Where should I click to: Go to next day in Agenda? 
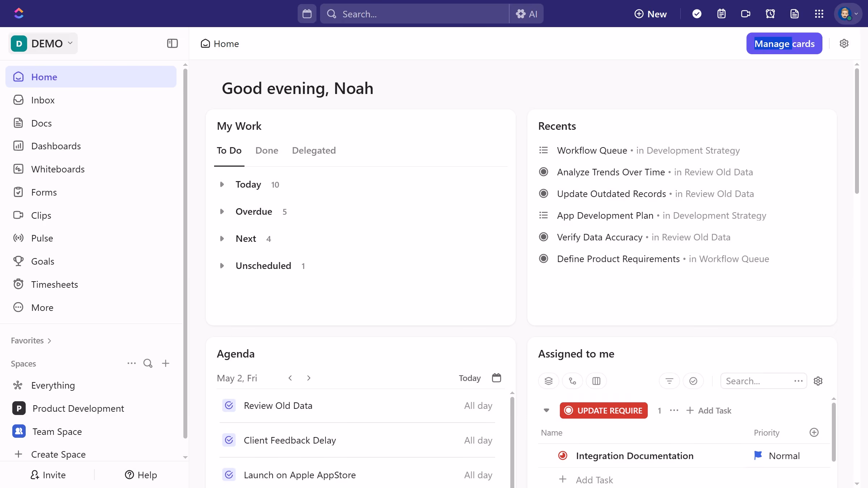(309, 378)
